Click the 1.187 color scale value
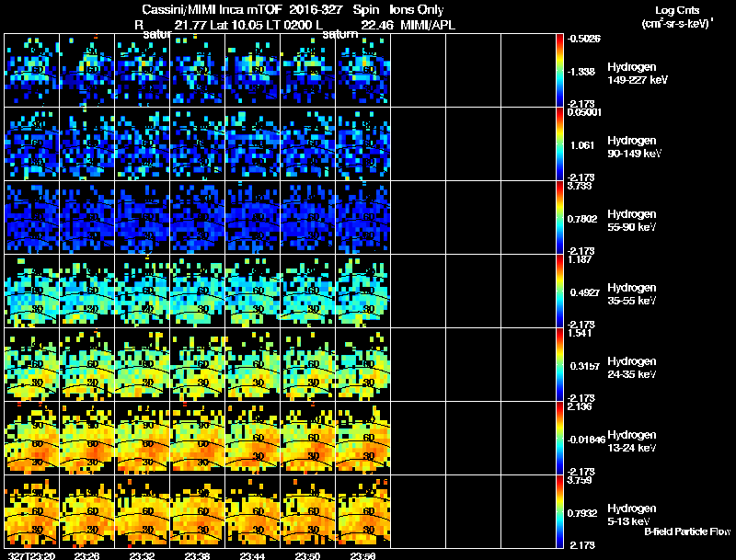 [580, 259]
